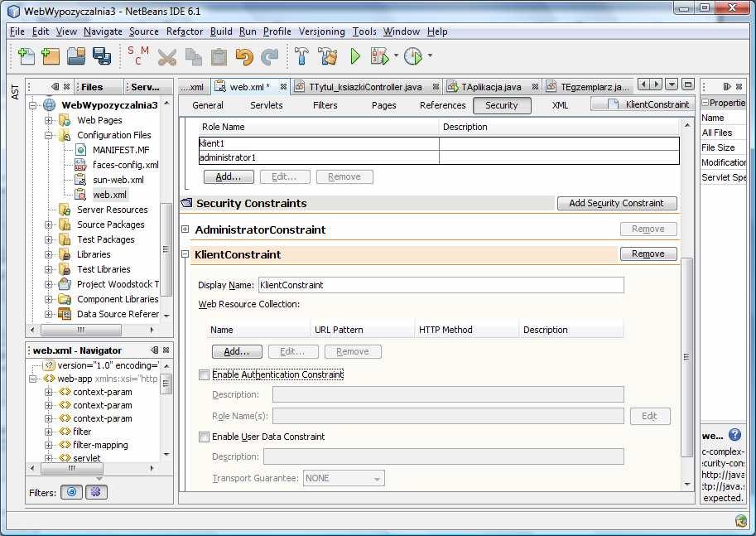Click the New File toolbar icon
756x536 pixels.
[26, 56]
